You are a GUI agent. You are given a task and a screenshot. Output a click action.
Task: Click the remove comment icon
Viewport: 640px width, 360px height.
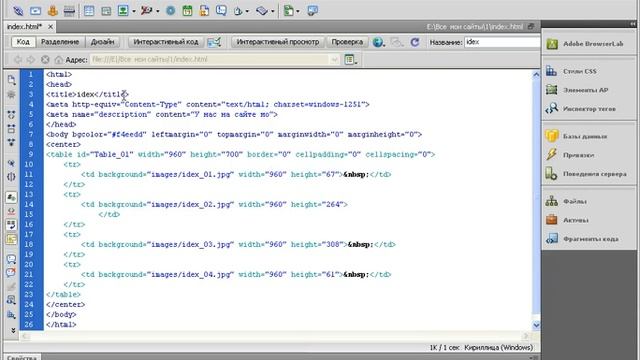11,272
